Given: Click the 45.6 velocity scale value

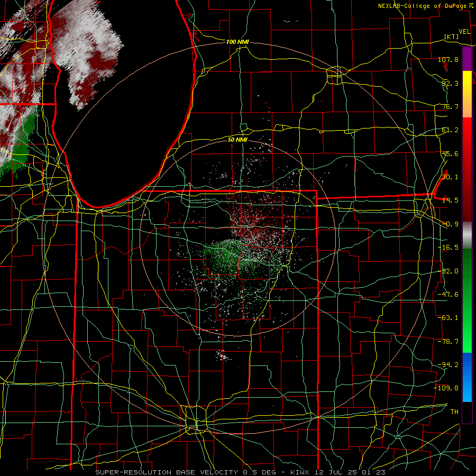Looking at the screenshot, I should [450, 153].
